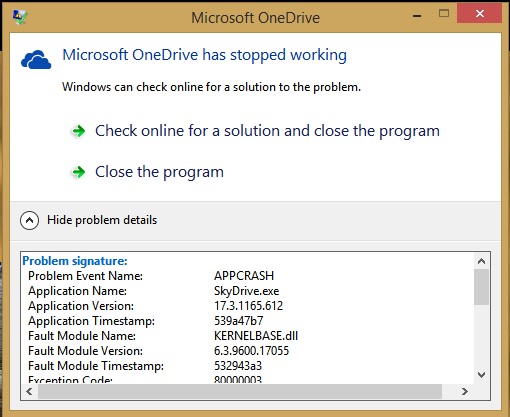Select fault module timestamp 532943a3
Screen dimensions: 510x417
point(238,366)
